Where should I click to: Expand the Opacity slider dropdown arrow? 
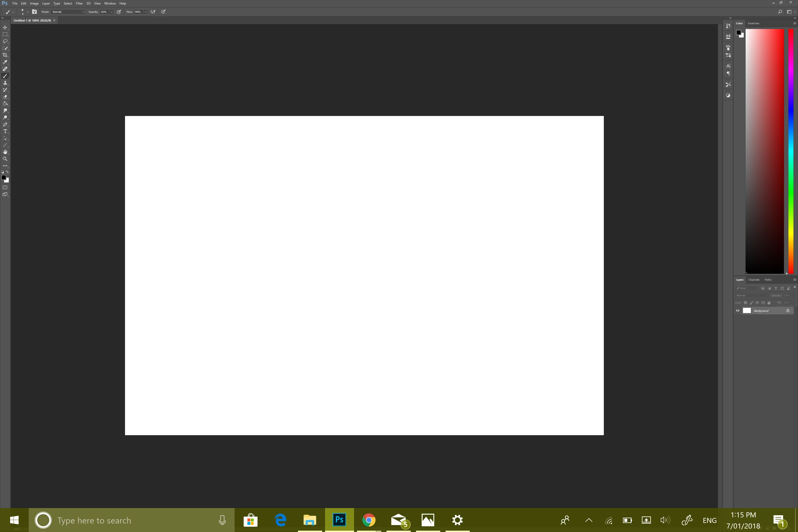111,12
